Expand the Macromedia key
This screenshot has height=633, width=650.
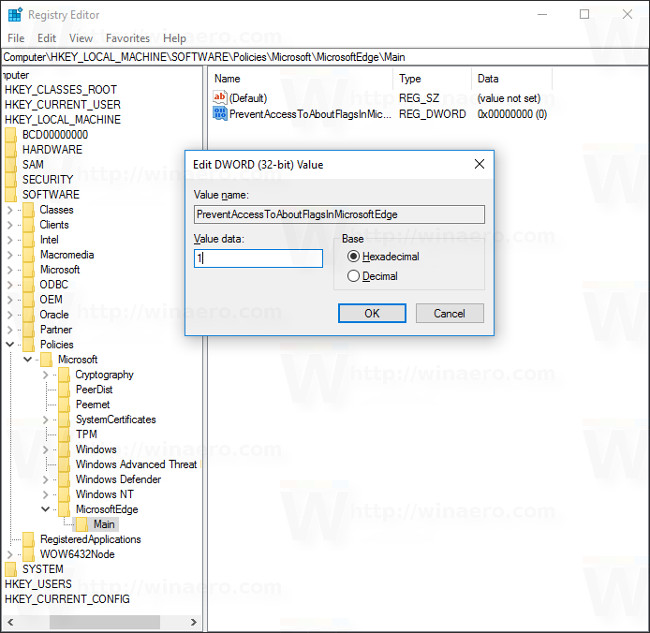tap(10, 255)
